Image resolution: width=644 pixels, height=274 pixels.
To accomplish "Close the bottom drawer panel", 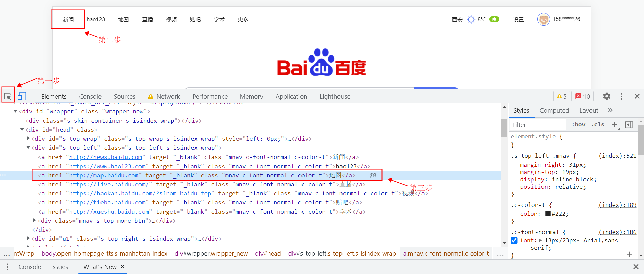I will [636, 267].
